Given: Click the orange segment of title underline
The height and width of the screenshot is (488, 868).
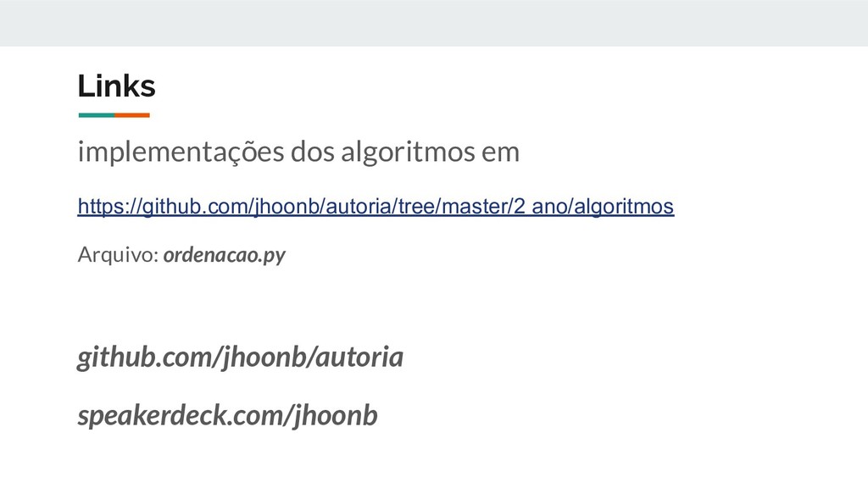Looking at the screenshot, I should [x=132, y=115].
